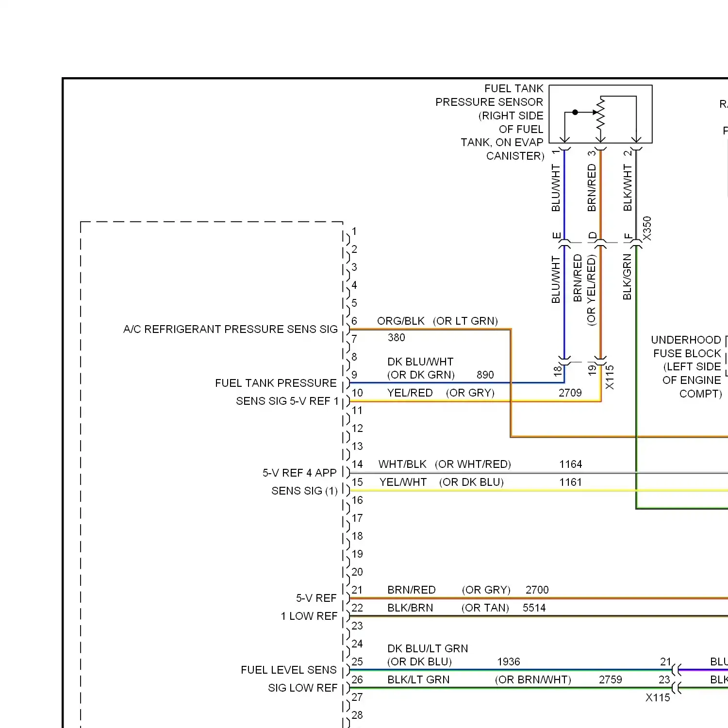728x728 pixels.
Task: Select the SENS SIG (1) label
Action: (x=304, y=491)
